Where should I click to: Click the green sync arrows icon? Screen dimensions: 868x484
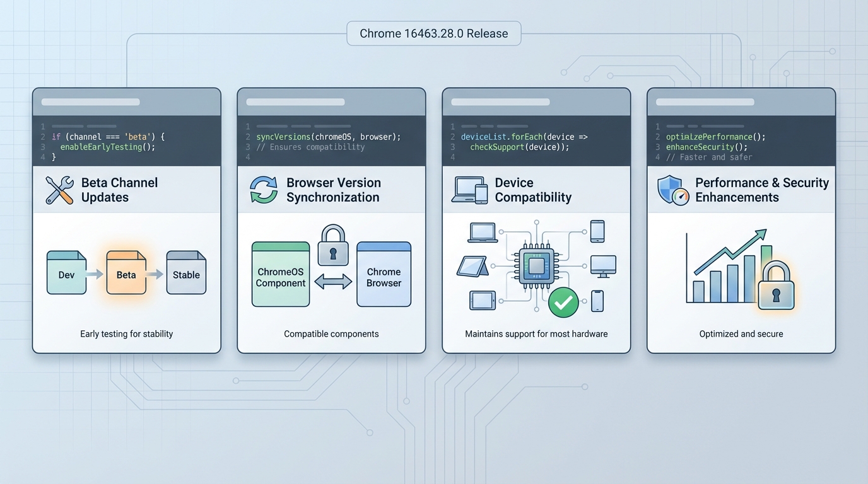264,190
